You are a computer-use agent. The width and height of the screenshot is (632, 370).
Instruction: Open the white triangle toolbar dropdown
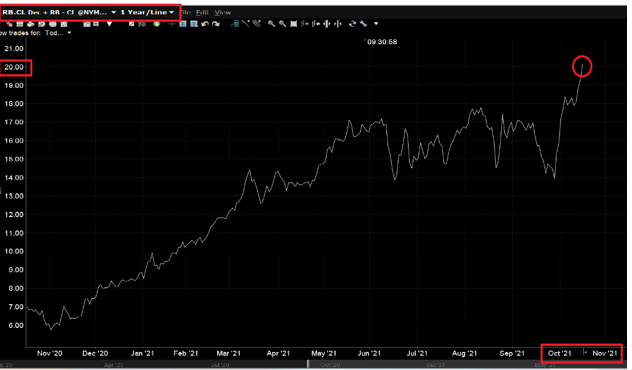(x=110, y=24)
